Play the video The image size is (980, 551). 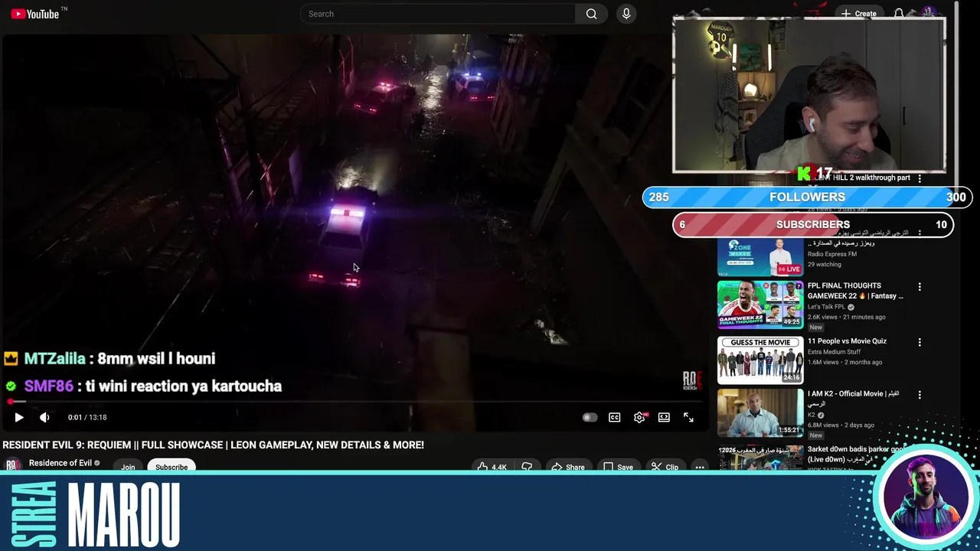pos(19,417)
